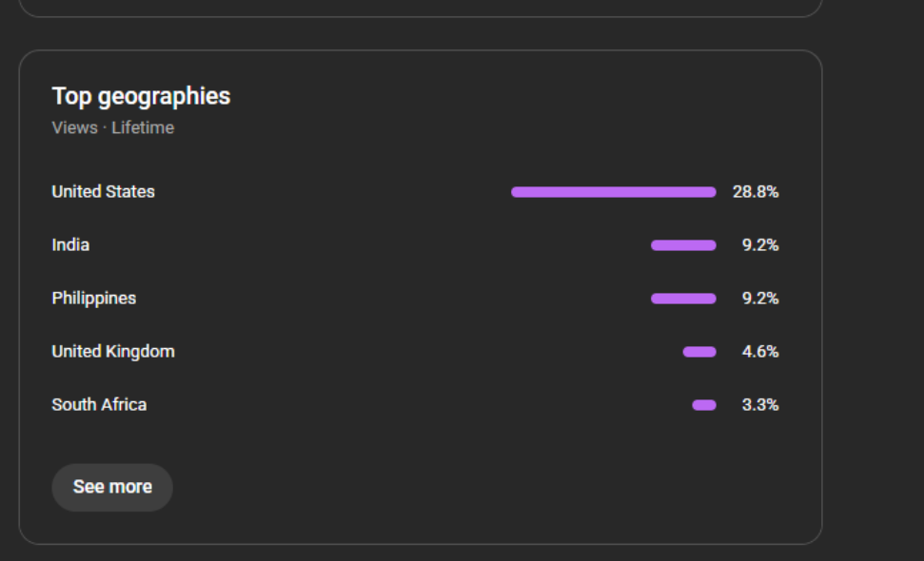Select the Philippines row label

pos(93,299)
